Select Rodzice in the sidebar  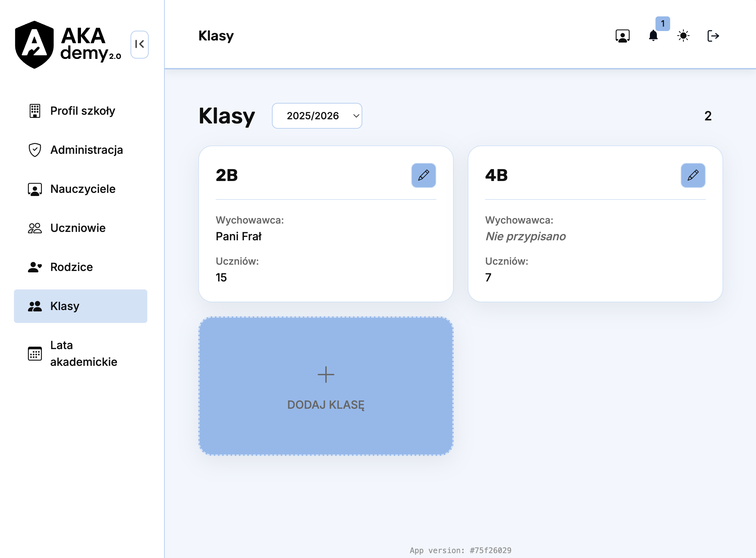point(72,267)
